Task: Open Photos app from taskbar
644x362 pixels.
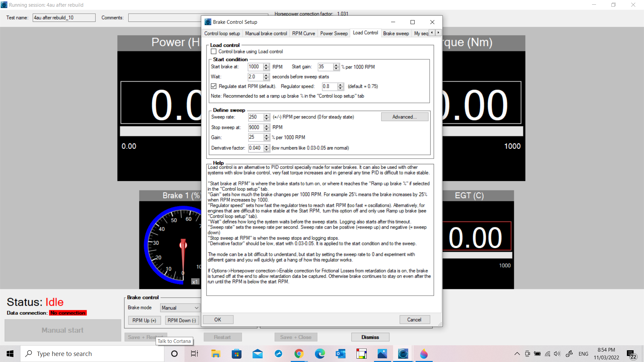Action: click(x=382, y=354)
